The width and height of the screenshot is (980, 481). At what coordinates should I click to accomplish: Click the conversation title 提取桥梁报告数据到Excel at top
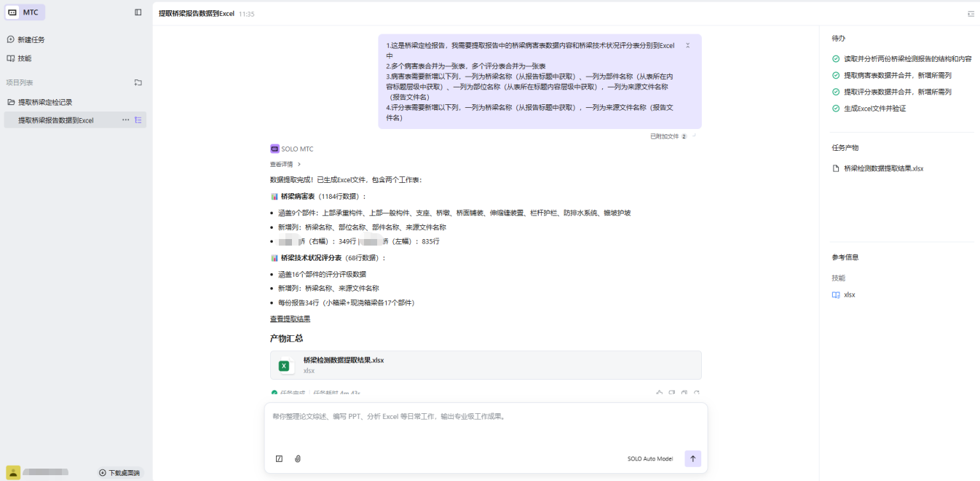click(x=197, y=14)
